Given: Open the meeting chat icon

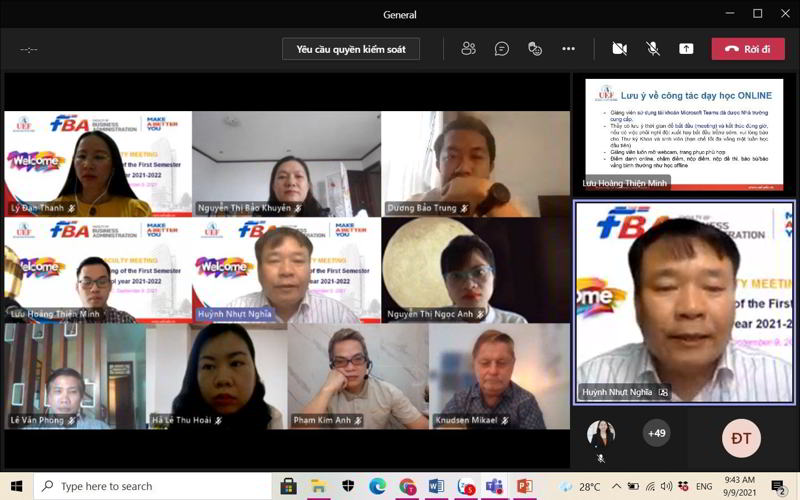Looking at the screenshot, I should tap(502, 48).
